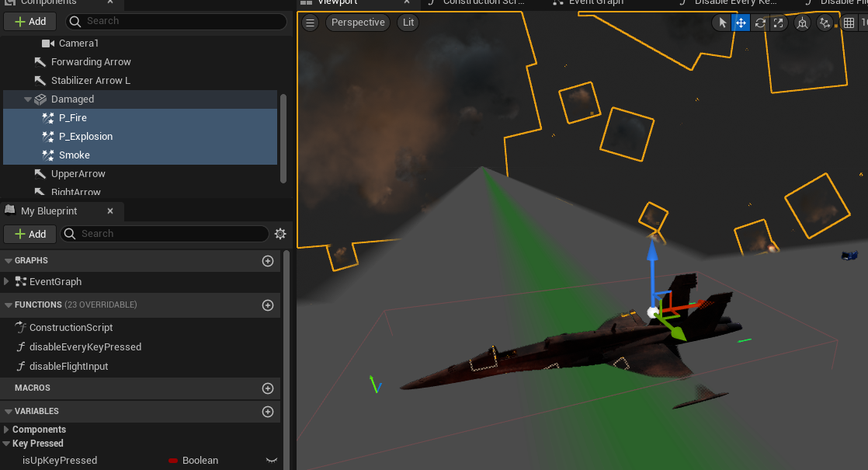Switch to the Construction Script tab
The image size is (868, 470).
click(x=483, y=3)
